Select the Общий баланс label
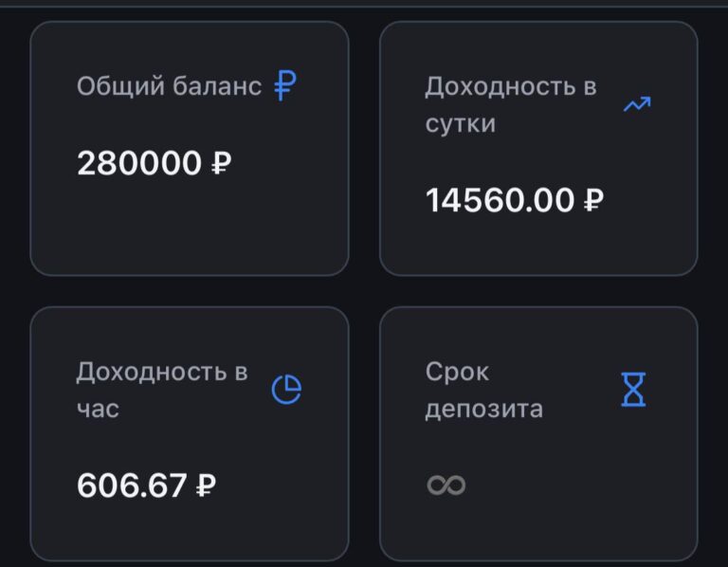Image resolution: width=728 pixels, height=567 pixels. pos(169,86)
